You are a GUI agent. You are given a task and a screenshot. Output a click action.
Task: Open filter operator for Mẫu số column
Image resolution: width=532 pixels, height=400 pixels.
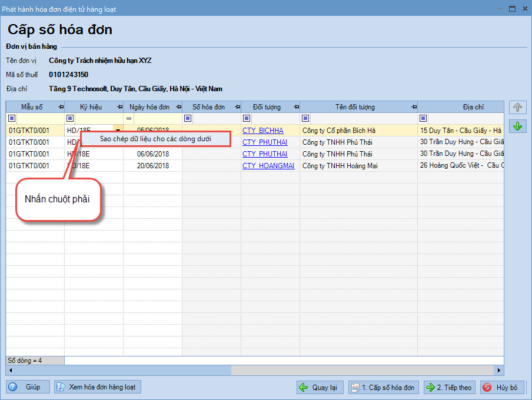(x=11, y=118)
